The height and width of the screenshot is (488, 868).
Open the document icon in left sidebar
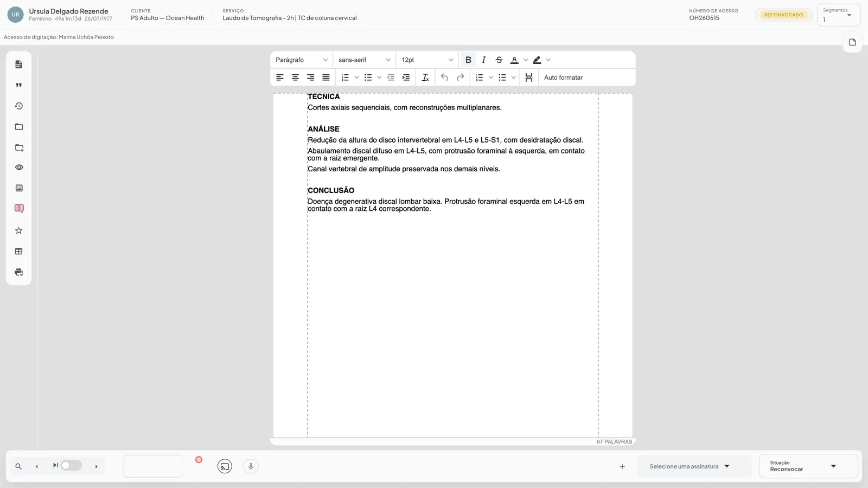[x=18, y=65]
